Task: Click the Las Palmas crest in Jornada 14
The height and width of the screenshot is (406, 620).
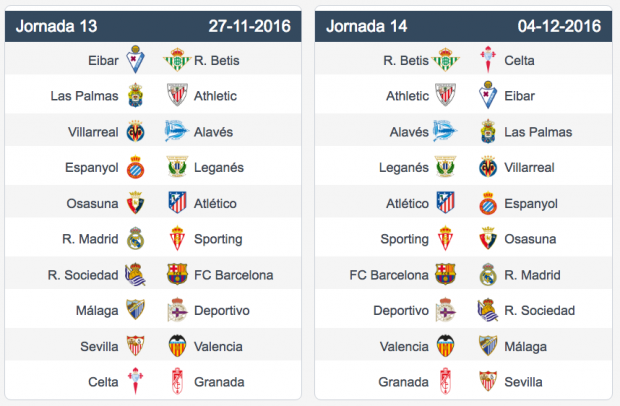Action: (488, 131)
